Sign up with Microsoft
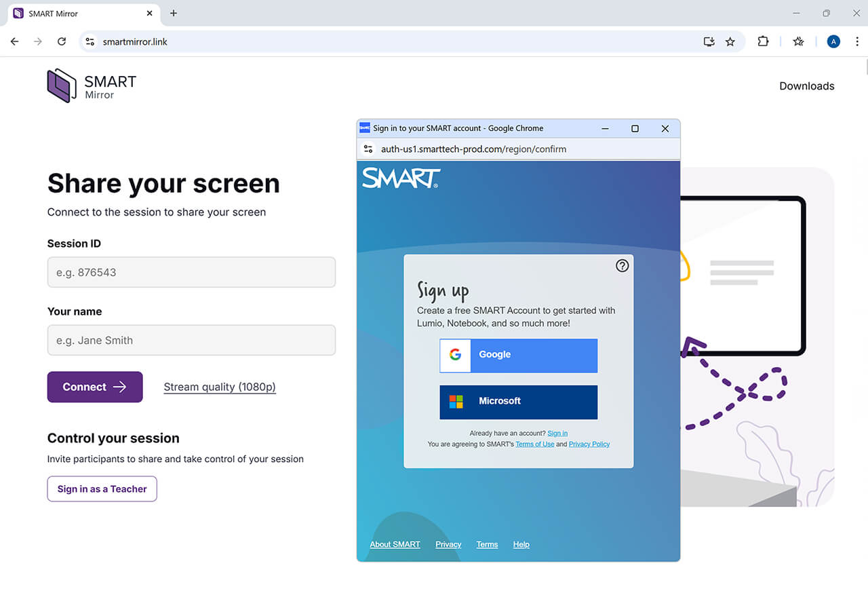Viewport: 868px width, 593px height. coord(518,402)
